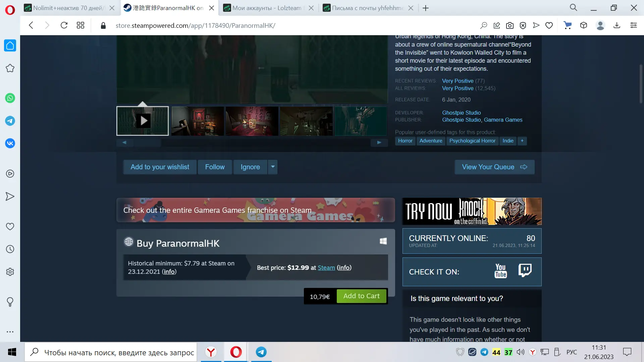This screenshot has height=362, width=644.
Task: Add ParanormalHK to Cart
Action: (361, 296)
